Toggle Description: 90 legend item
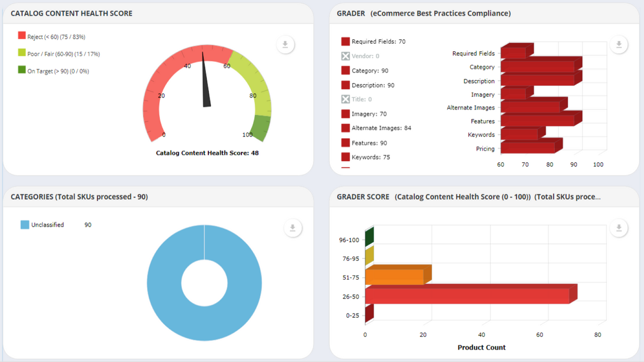Image resolution: width=644 pixels, height=362 pixels. point(368,85)
